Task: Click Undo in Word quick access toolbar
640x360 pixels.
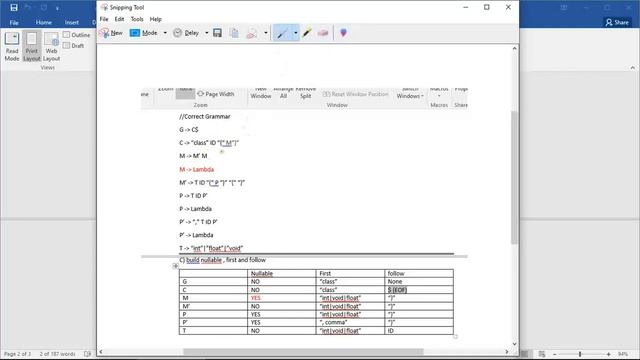Action: (28, 7)
